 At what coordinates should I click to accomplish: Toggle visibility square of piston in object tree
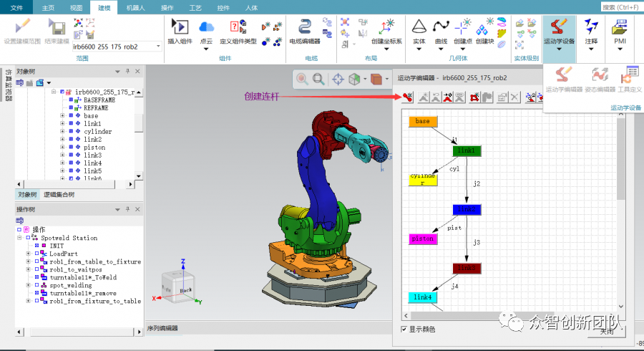click(71, 147)
